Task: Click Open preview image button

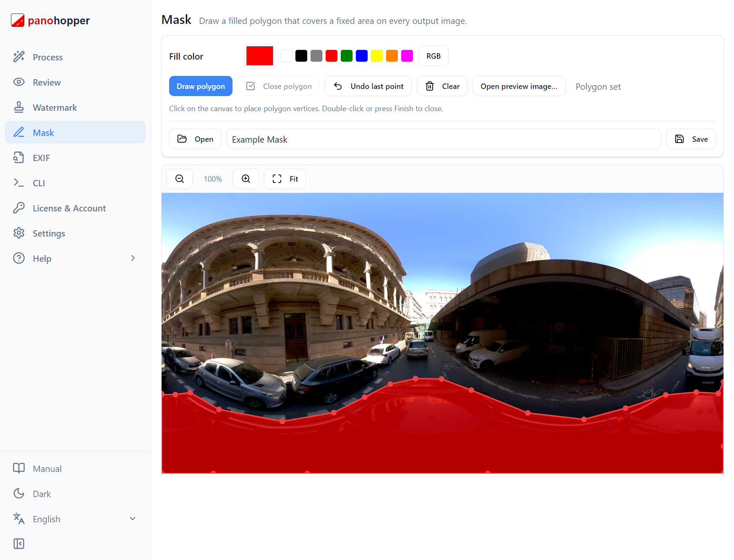Action: click(519, 86)
